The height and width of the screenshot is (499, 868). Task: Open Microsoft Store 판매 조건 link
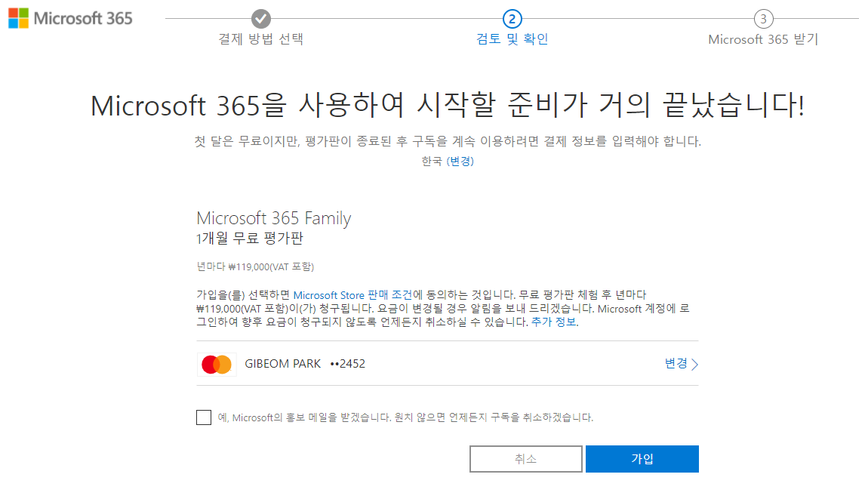(352, 295)
